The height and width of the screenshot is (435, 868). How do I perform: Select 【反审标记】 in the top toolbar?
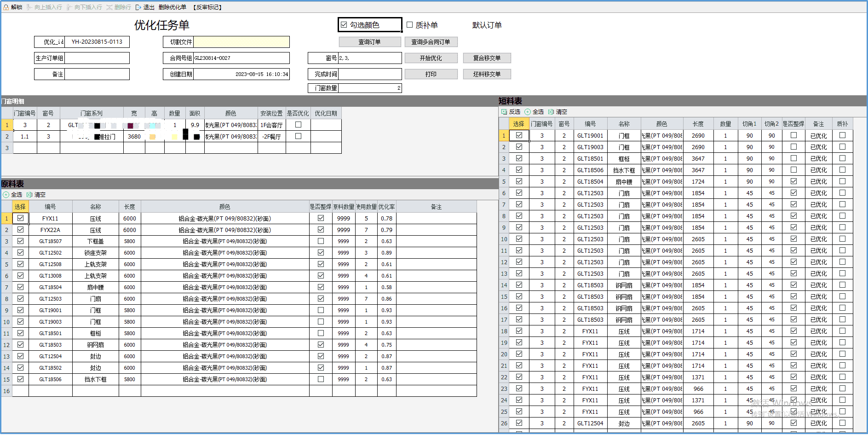click(207, 7)
